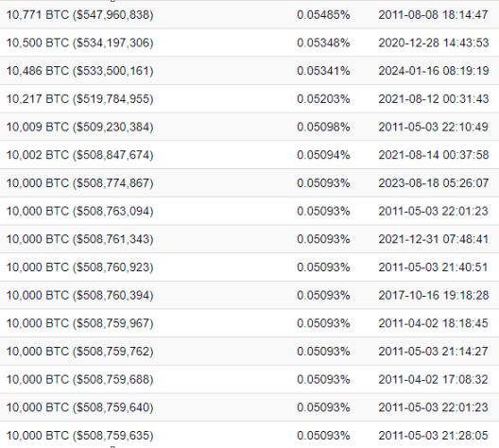Screen dimensions: 499x448
Task: Click the 10,217 BTC ($519,784,955) balance
Action: click(80, 98)
